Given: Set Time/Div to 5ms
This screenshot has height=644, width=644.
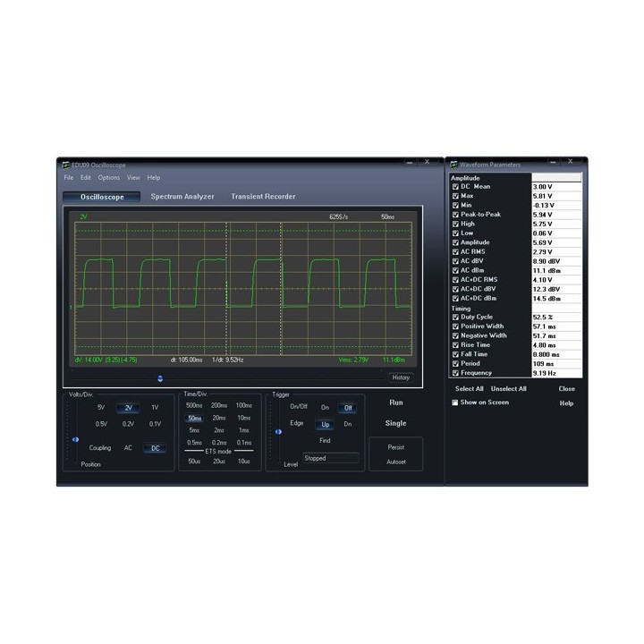Looking at the screenshot, I should [x=194, y=430].
